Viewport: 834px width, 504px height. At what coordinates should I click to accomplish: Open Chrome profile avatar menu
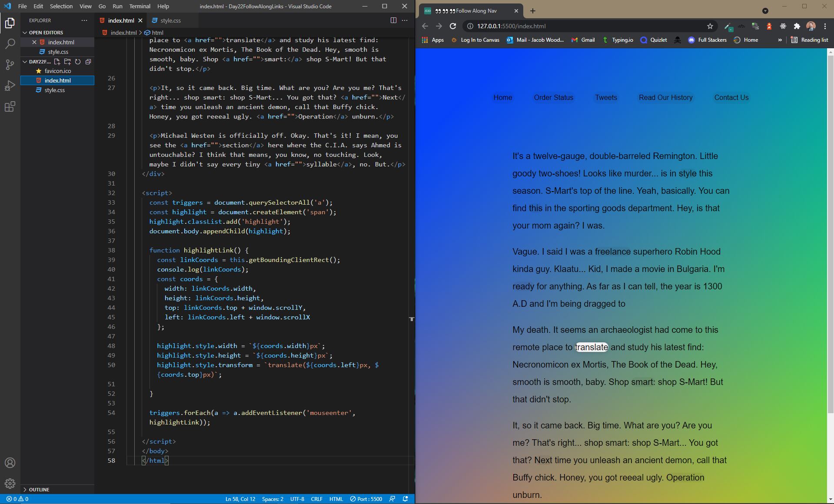pos(811,26)
